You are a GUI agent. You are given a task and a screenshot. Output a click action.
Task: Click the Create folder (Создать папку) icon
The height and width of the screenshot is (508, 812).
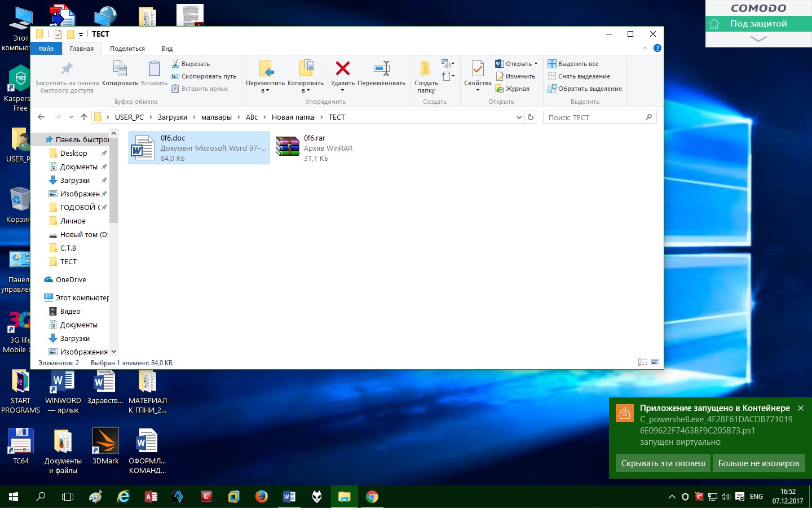click(x=426, y=69)
